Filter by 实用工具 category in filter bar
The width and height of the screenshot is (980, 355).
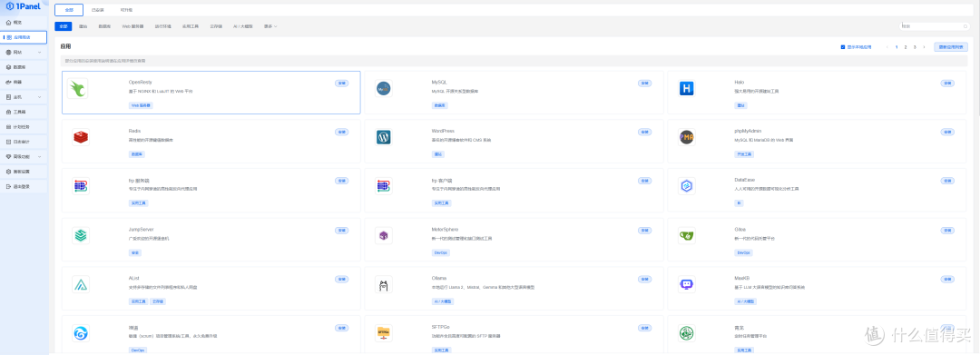pos(191,26)
